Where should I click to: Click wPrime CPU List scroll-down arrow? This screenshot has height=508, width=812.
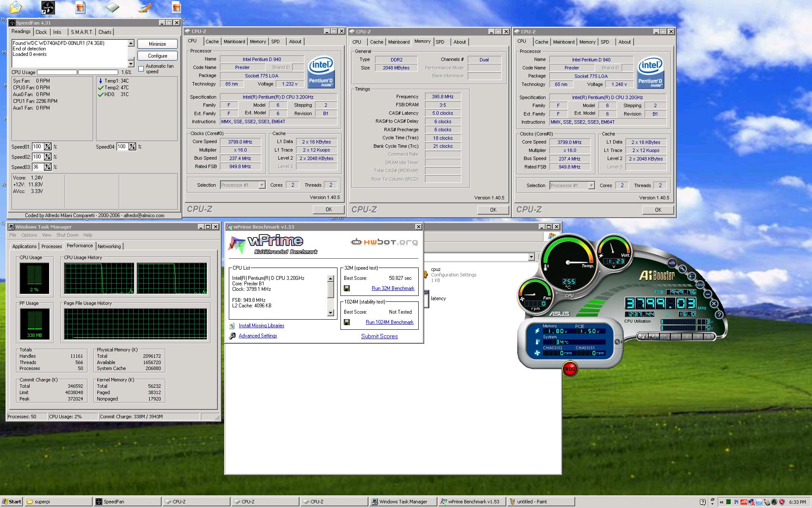click(331, 313)
